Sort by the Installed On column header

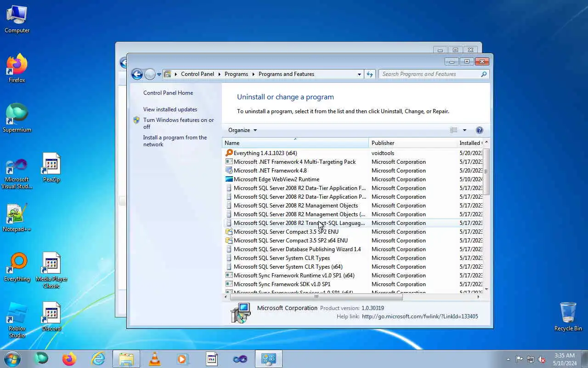tap(470, 143)
